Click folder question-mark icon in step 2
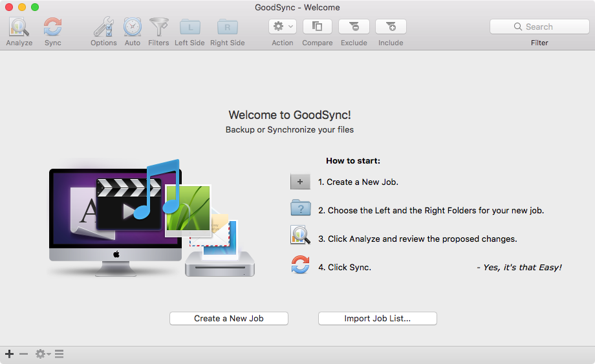 301,208
